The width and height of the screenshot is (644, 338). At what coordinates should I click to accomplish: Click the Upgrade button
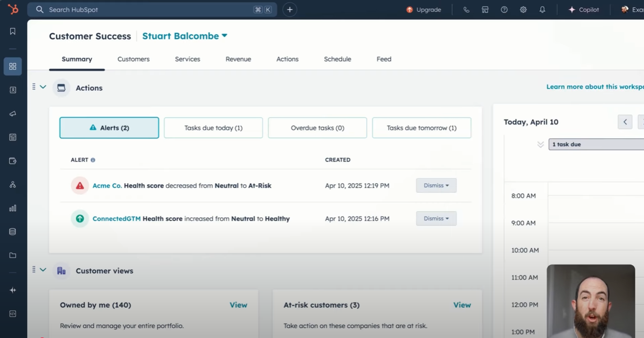(424, 10)
